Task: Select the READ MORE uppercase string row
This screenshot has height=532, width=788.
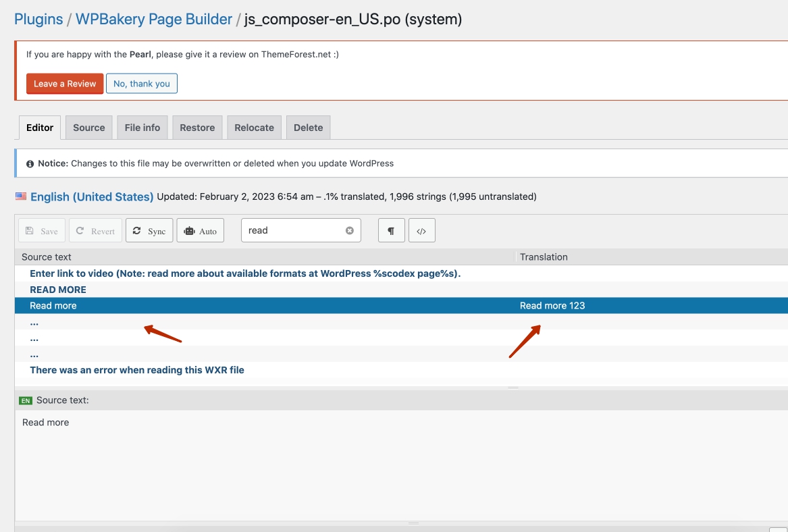Action: [x=58, y=290]
